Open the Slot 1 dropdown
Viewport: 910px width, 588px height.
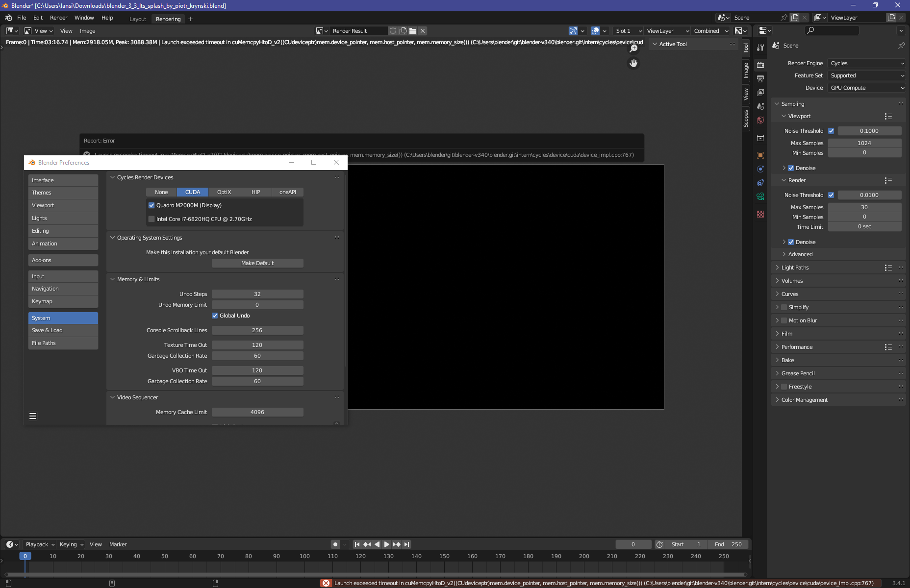(629, 31)
